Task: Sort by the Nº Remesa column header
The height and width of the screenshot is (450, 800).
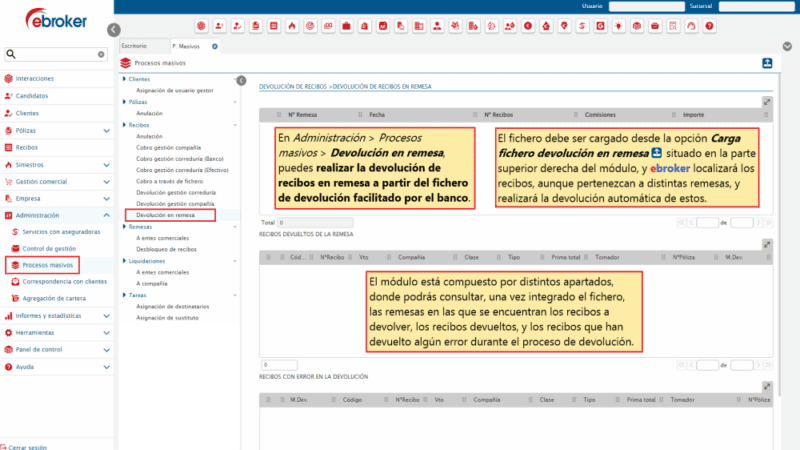Action: 303,115
